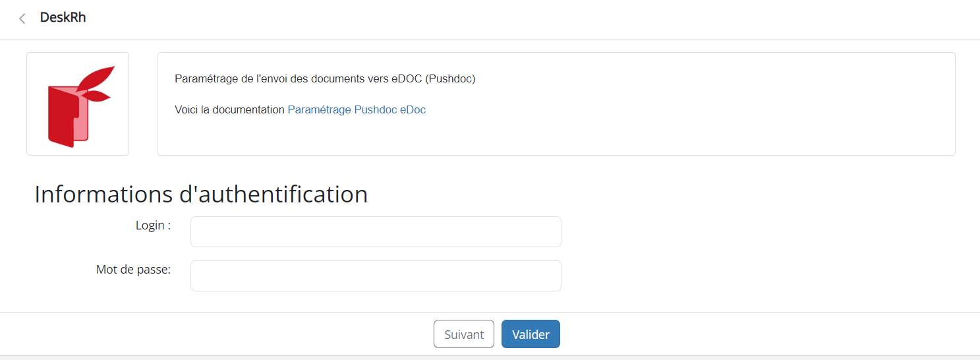
Task: Open the Paramétrage Pushdoc eDoc documentation link
Action: tap(357, 110)
